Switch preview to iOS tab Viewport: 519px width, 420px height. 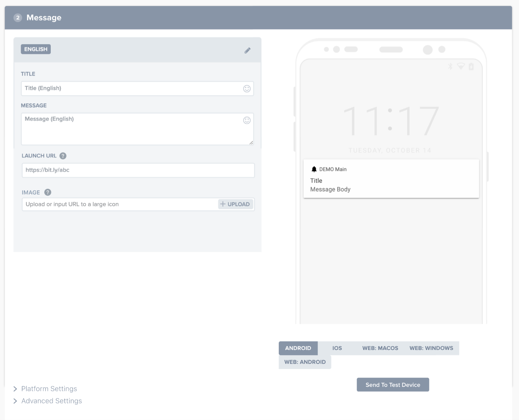pyautogui.click(x=337, y=348)
